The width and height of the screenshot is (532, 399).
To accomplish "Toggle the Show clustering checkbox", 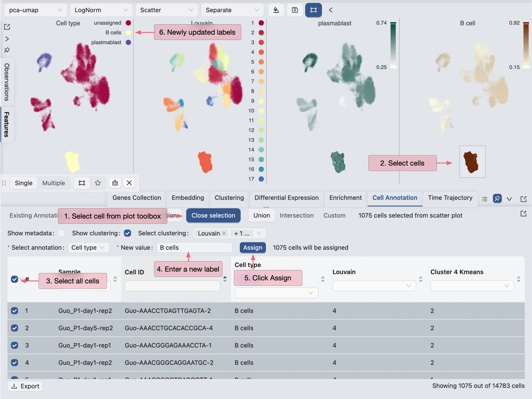I will [x=127, y=233].
